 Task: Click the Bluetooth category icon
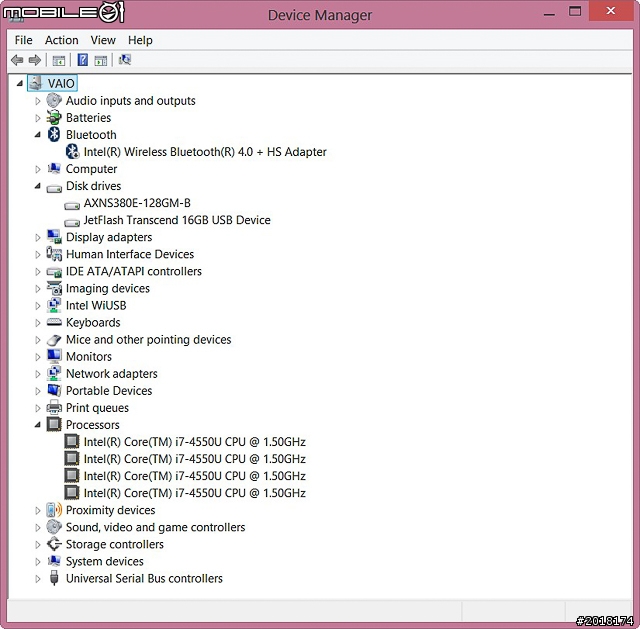(x=54, y=134)
